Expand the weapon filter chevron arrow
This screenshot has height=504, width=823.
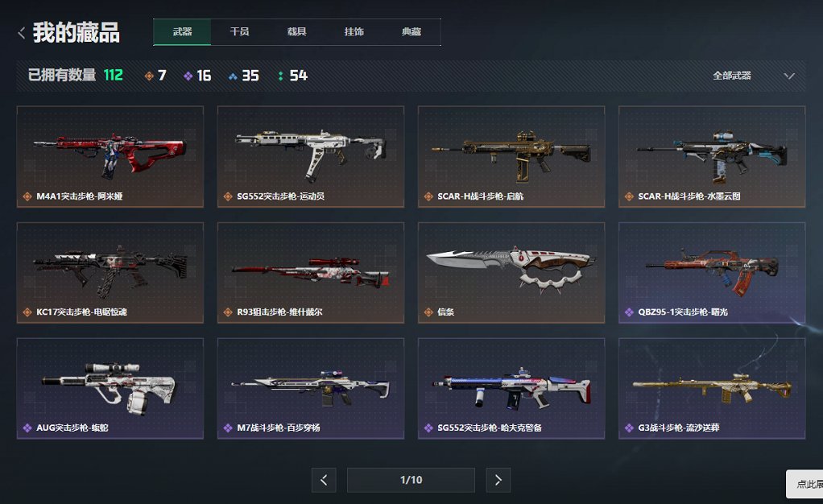[789, 76]
